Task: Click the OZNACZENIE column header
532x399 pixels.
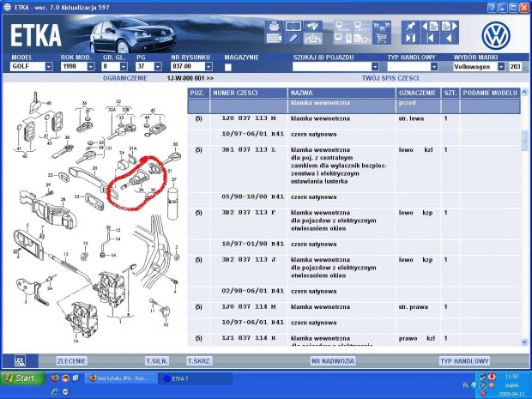Action: tap(418, 93)
